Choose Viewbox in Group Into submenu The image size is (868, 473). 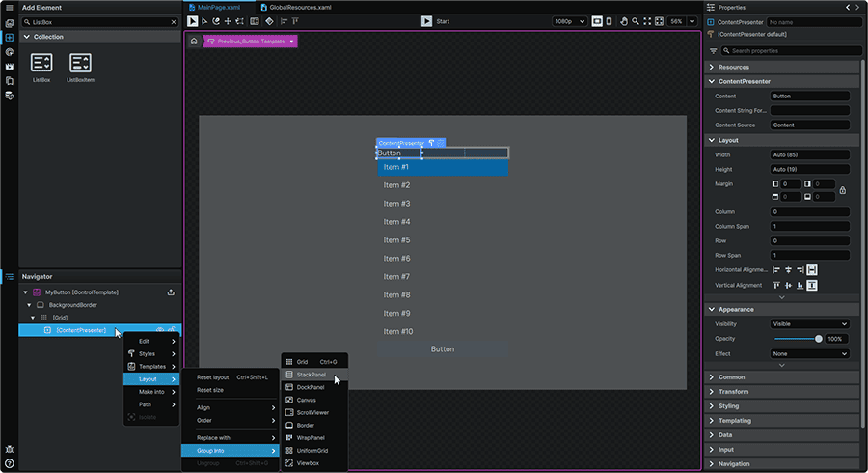tap(314, 463)
